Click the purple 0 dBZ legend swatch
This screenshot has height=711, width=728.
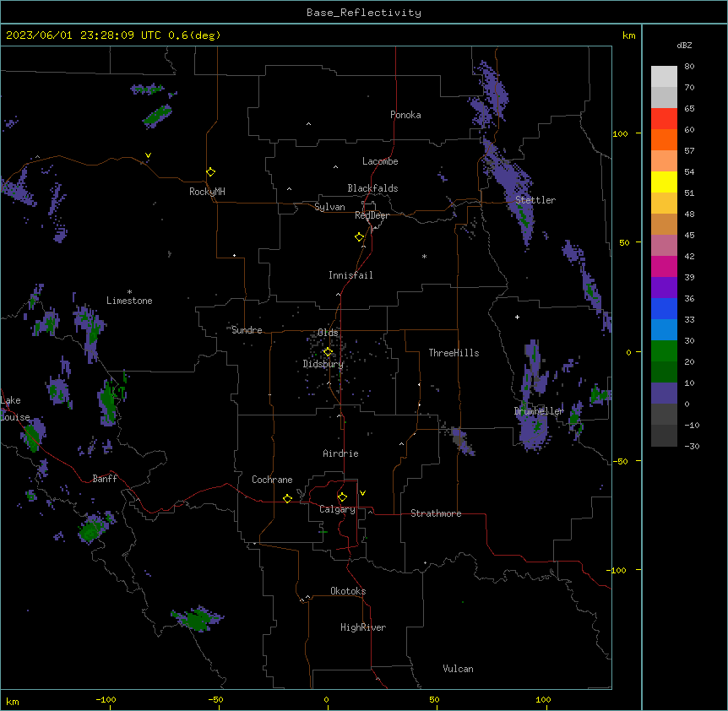(x=664, y=393)
